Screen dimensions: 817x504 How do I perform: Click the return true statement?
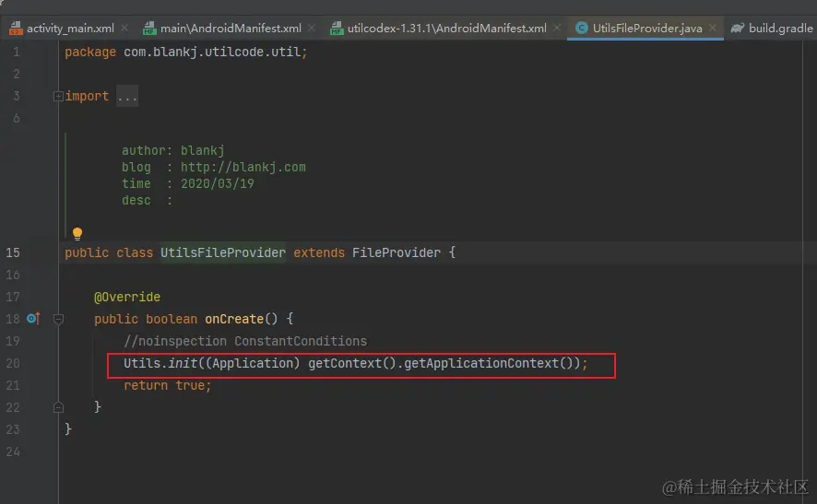click(167, 385)
